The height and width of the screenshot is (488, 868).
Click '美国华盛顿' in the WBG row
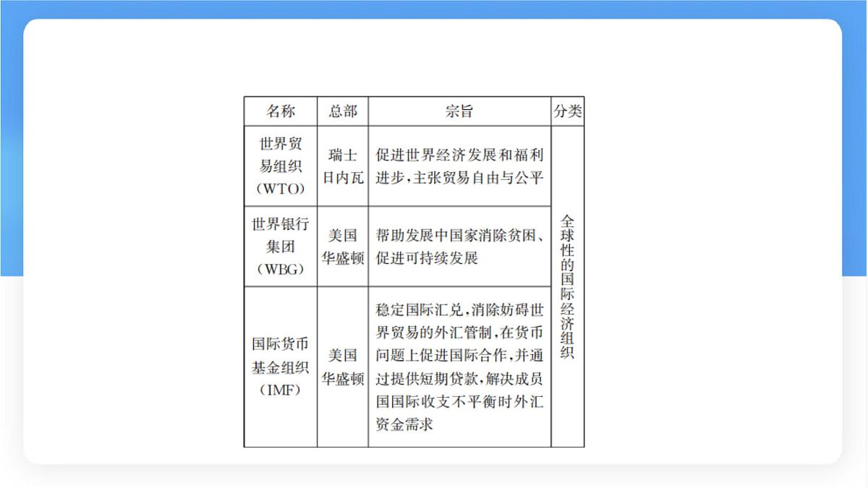pyautogui.click(x=343, y=247)
